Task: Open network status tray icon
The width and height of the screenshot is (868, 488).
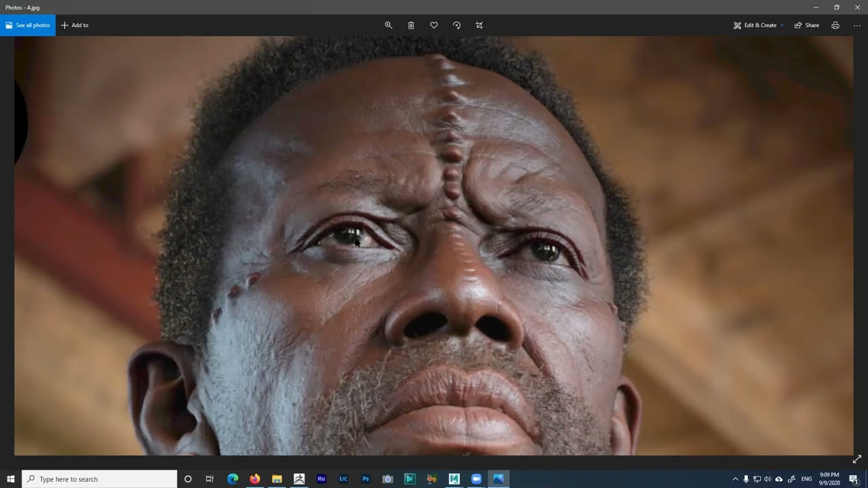Action: point(757,479)
